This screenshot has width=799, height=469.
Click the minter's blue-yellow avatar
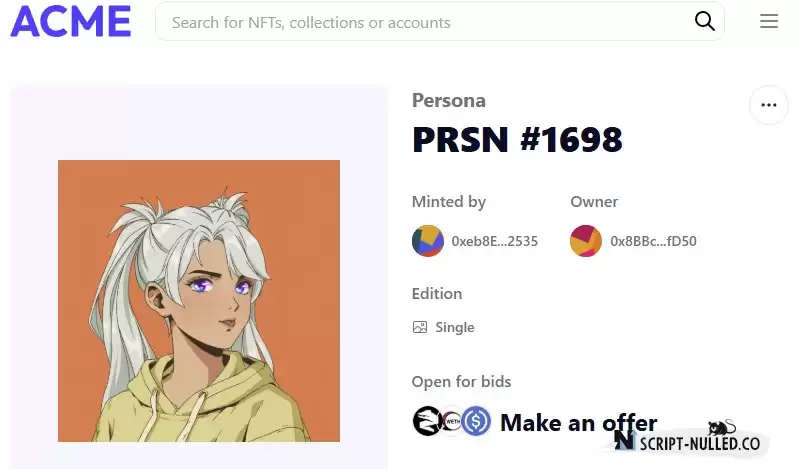pyautogui.click(x=428, y=241)
